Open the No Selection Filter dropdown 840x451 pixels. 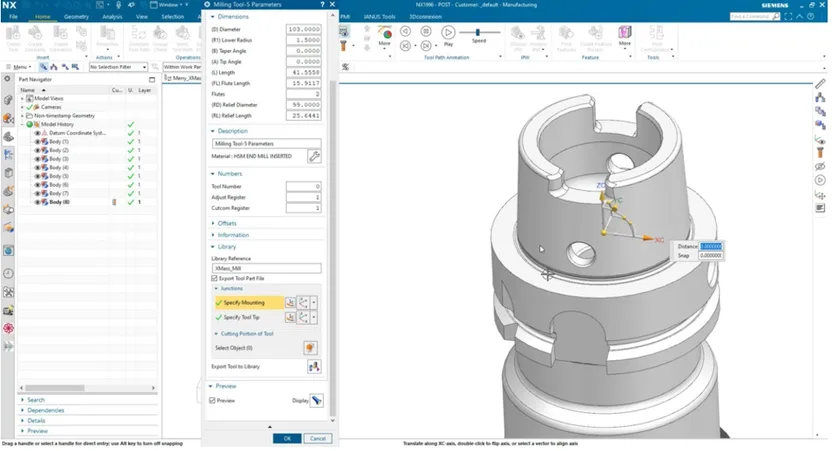[x=118, y=67]
